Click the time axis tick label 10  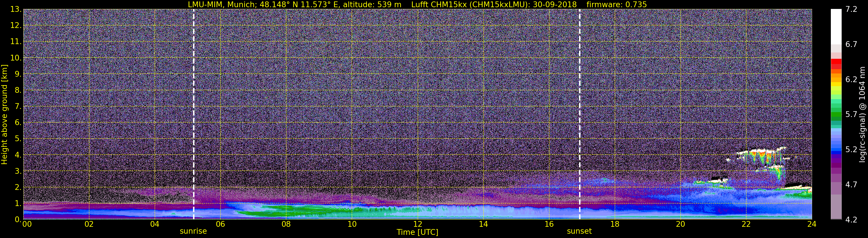(x=352, y=224)
